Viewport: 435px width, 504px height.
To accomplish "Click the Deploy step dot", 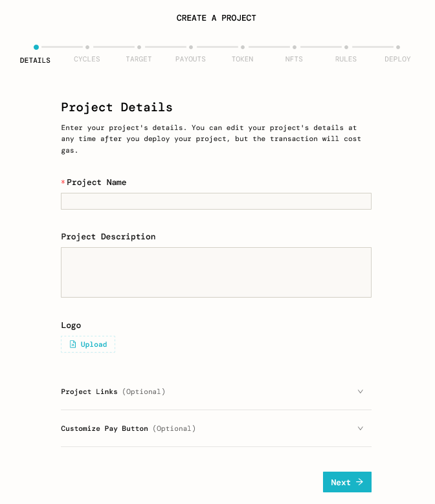I will pos(398,47).
